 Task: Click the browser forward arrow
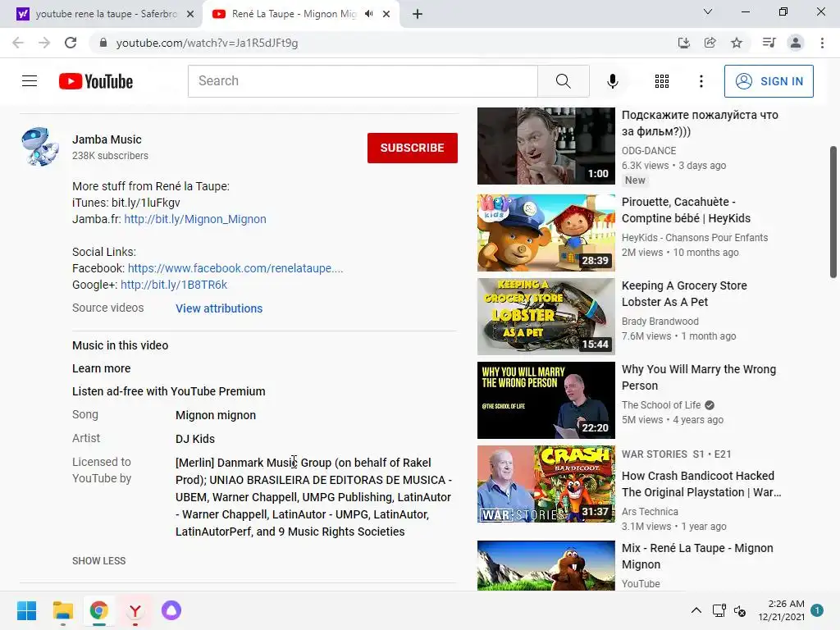click(x=44, y=43)
